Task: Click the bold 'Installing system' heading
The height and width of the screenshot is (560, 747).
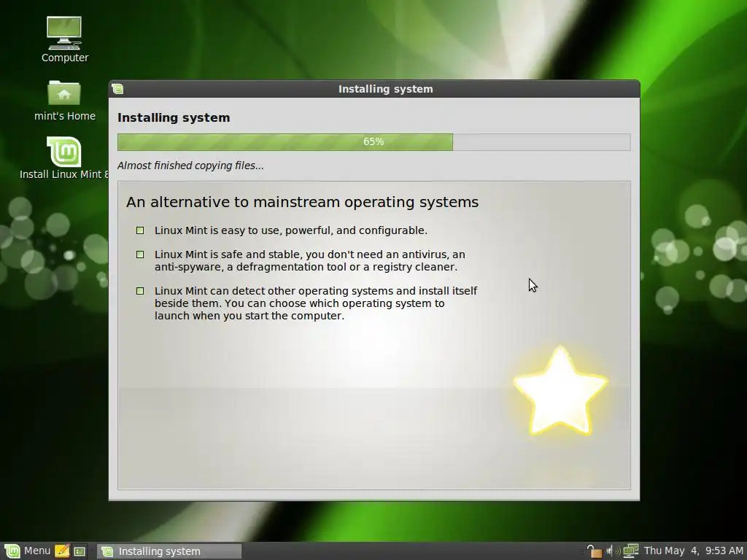Action: click(x=174, y=117)
